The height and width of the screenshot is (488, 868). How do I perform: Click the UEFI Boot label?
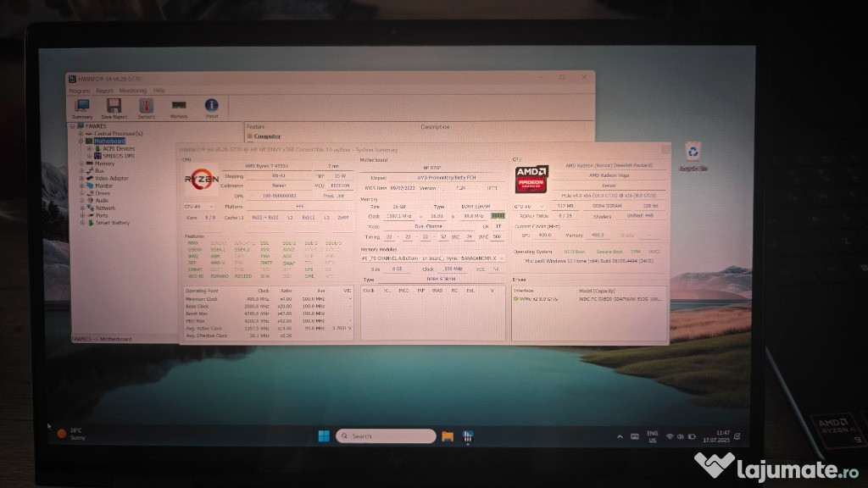(x=574, y=252)
